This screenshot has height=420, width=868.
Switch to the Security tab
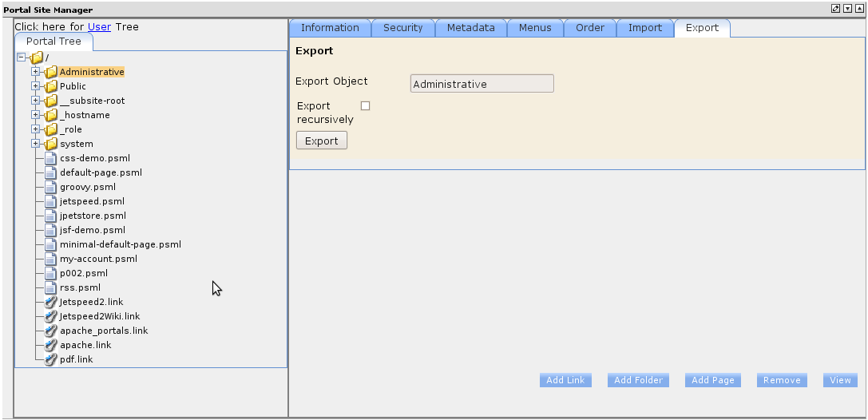(x=402, y=27)
